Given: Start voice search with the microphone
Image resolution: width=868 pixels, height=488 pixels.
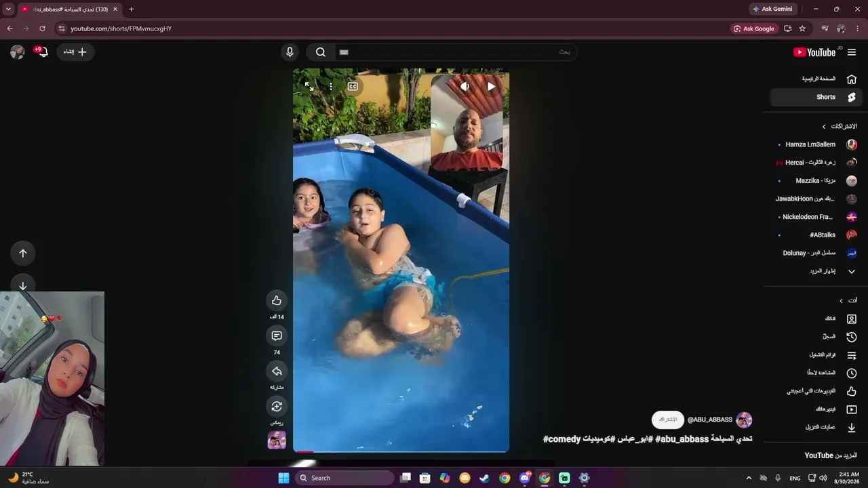Looking at the screenshot, I should [290, 52].
